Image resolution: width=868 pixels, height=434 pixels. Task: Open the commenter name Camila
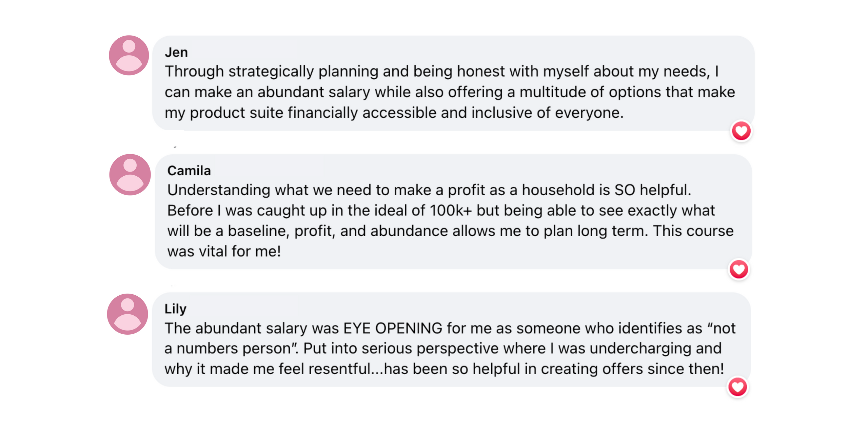click(189, 171)
